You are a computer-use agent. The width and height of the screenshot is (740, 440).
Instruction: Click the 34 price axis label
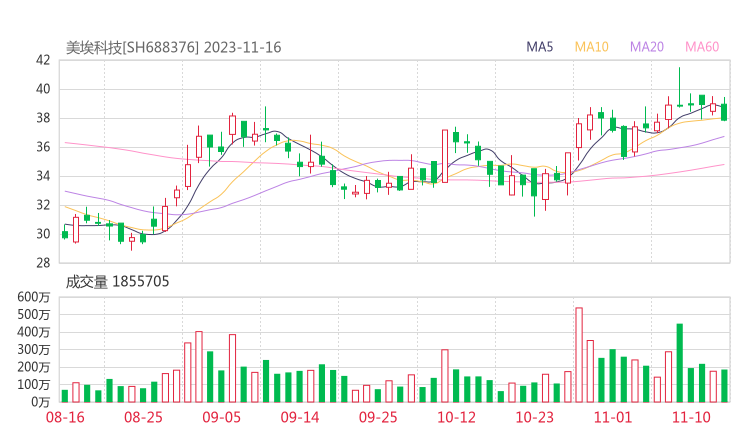click(43, 176)
